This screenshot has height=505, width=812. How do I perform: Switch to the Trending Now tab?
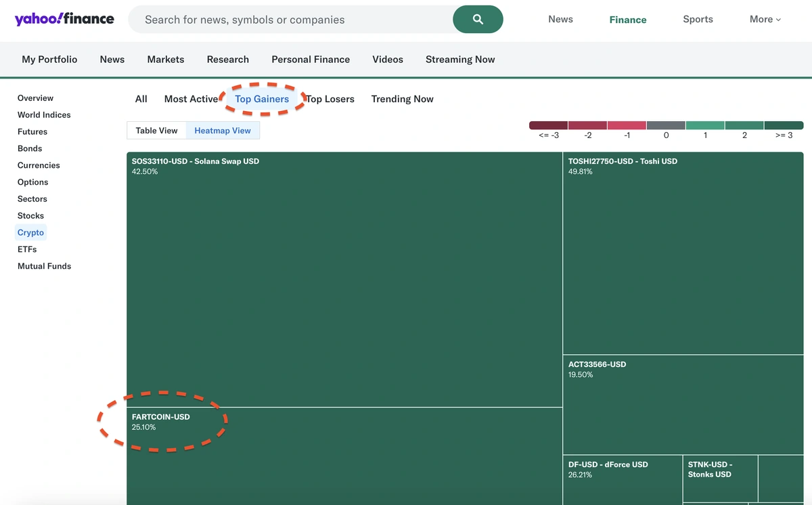(403, 99)
